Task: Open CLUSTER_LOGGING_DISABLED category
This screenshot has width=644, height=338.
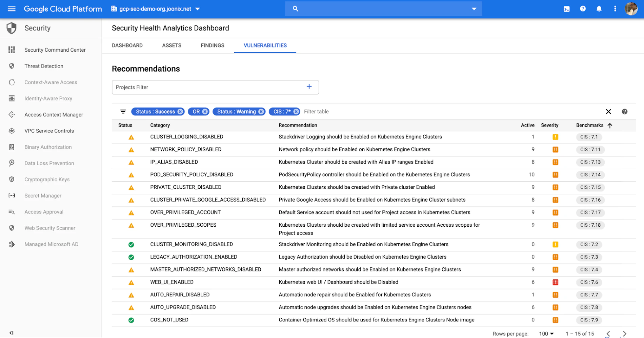Action: [187, 137]
